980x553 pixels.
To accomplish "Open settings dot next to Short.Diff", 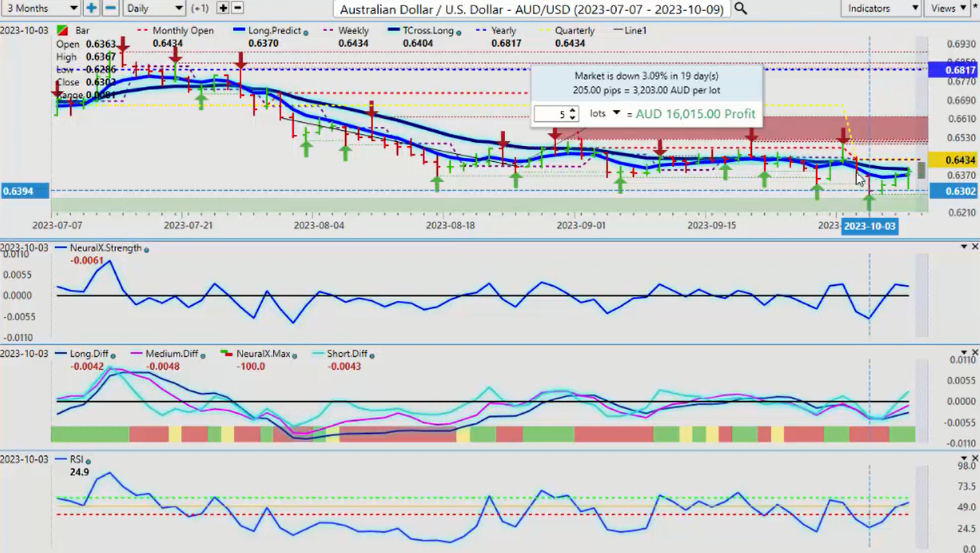I will click(372, 355).
